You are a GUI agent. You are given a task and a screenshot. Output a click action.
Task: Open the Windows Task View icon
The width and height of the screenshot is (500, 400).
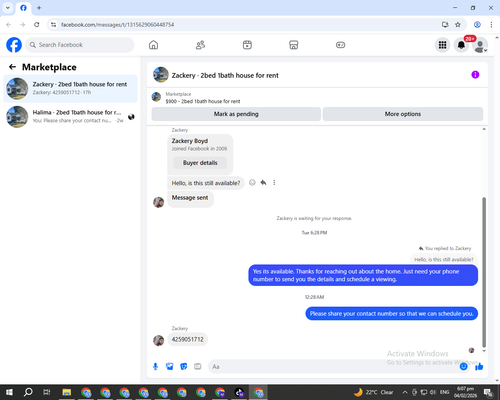pyautogui.click(x=47, y=392)
